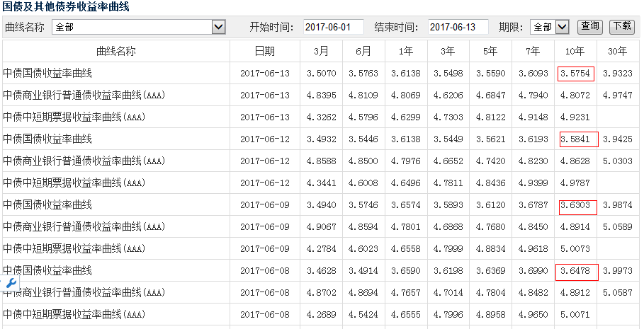This screenshot has height=329, width=644.
Task: Click the 曲线名称 combo box arrow button
Action: point(219,28)
